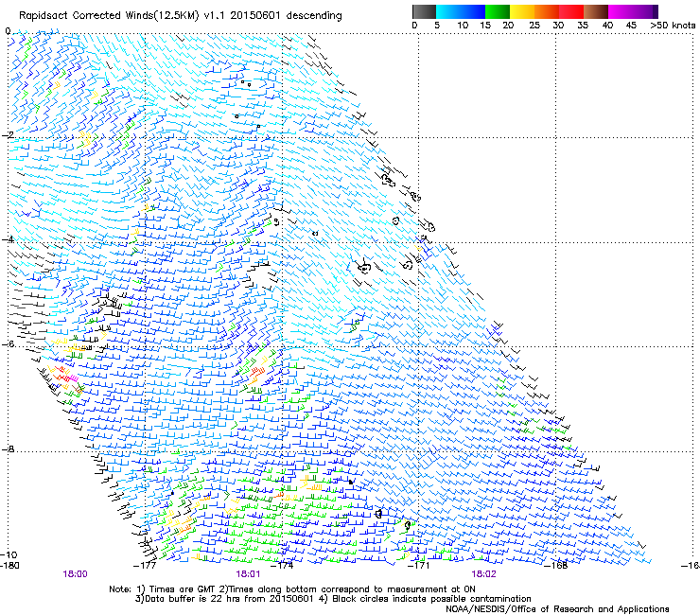Click the brown 35-40 knots legend swatch
The image size is (700, 615).
tap(596, 11)
